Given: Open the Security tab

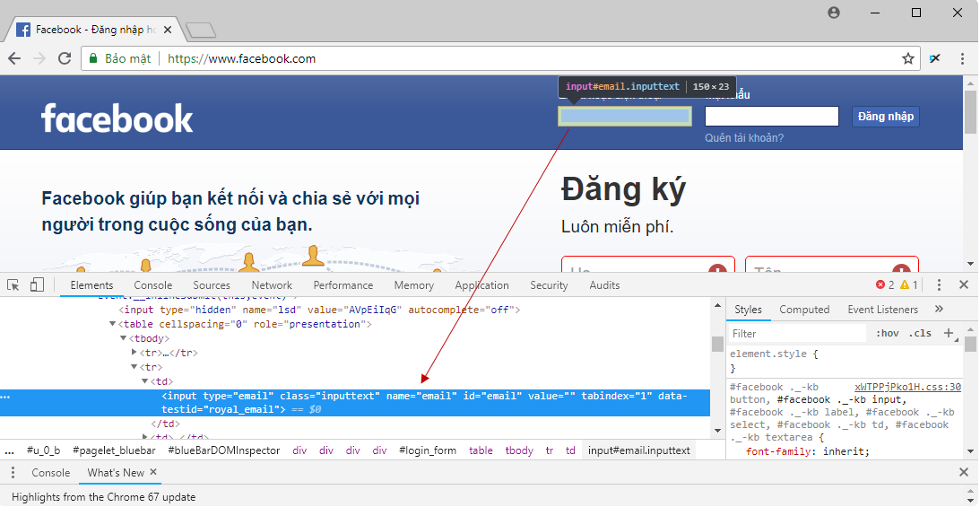Looking at the screenshot, I should coord(549,285).
